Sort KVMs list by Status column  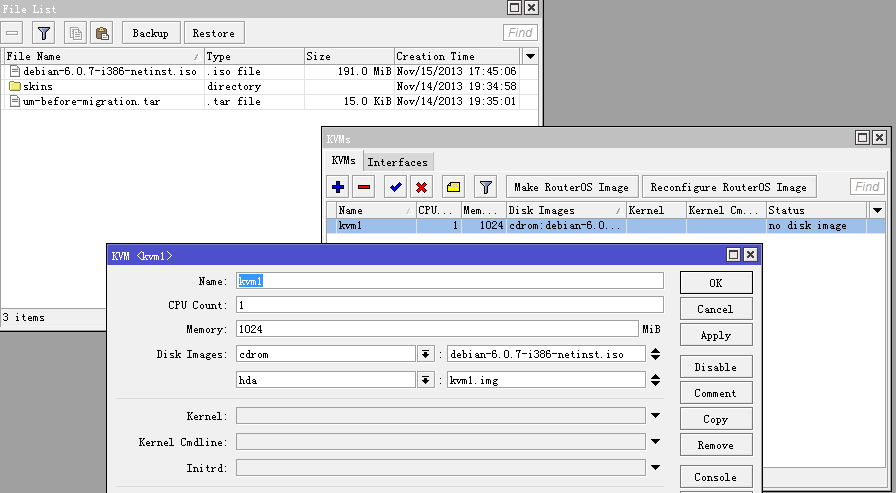pyautogui.click(x=816, y=210)
